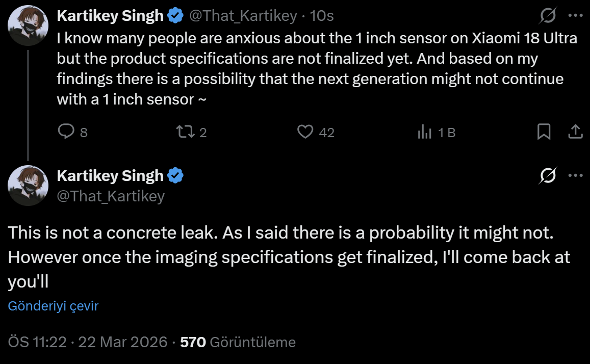Screen dimensions: 590x364
Task: Click the verified badge on the reply tweet
Action: 176,176
